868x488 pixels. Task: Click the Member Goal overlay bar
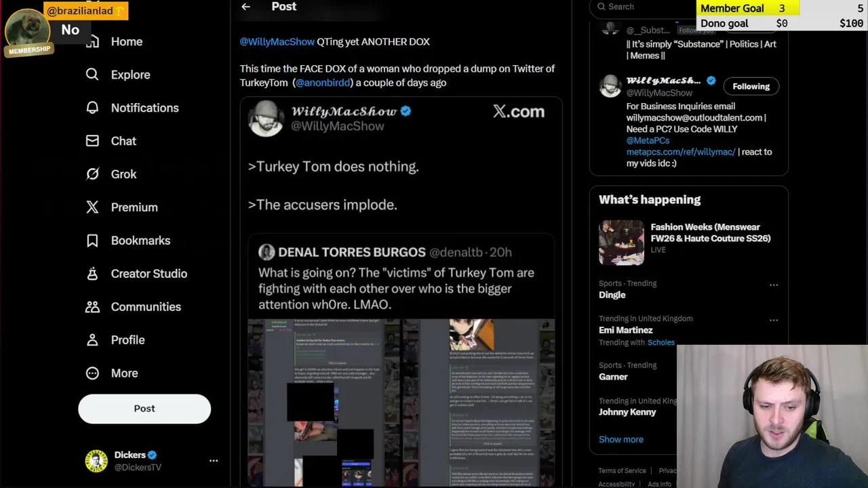[782, 8]
